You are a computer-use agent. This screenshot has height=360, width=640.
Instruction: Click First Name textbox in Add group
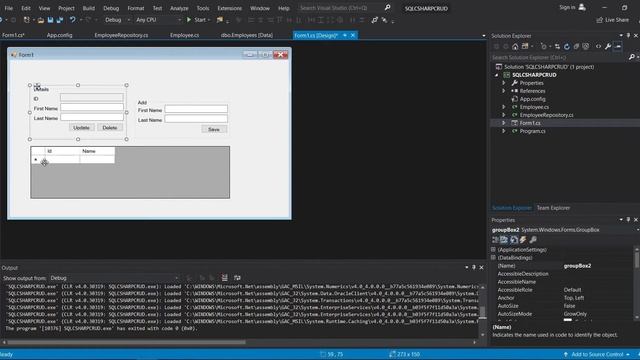[x=196, y=109]
